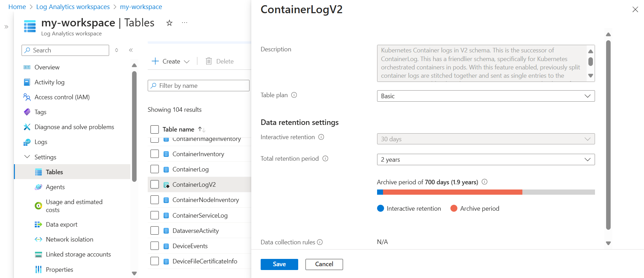Open the more options ellipsis in header
Viewport: 644px width, 278px height.
(185, 23)
